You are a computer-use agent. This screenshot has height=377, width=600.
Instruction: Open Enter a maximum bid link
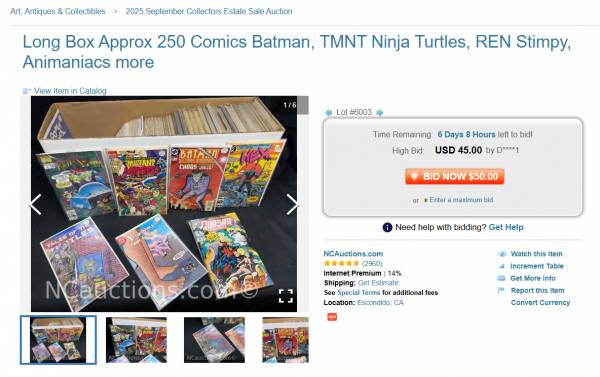point(461,200)
